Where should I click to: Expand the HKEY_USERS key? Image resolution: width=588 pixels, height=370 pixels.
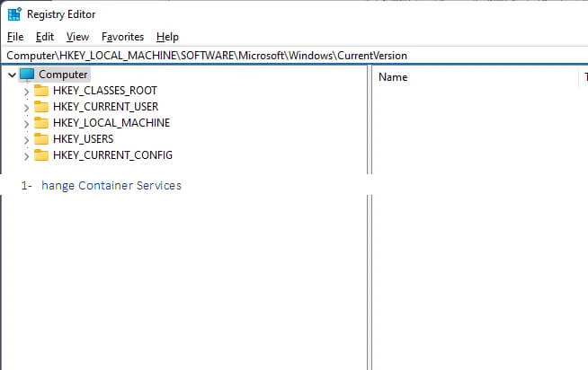click(26, 140)
